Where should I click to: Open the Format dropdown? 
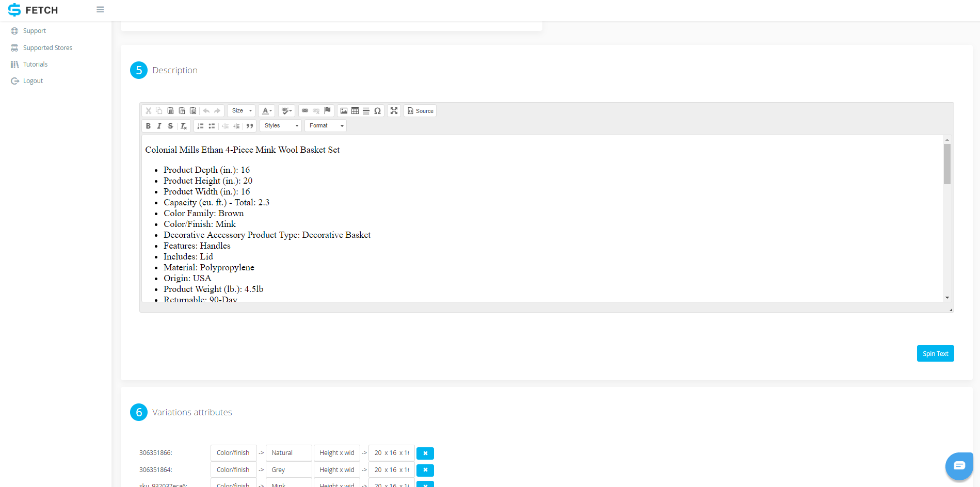(326, 126)
